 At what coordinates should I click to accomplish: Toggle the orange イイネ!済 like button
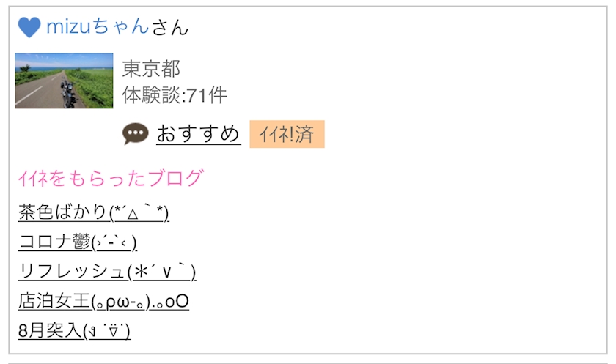tap(287, 135)
